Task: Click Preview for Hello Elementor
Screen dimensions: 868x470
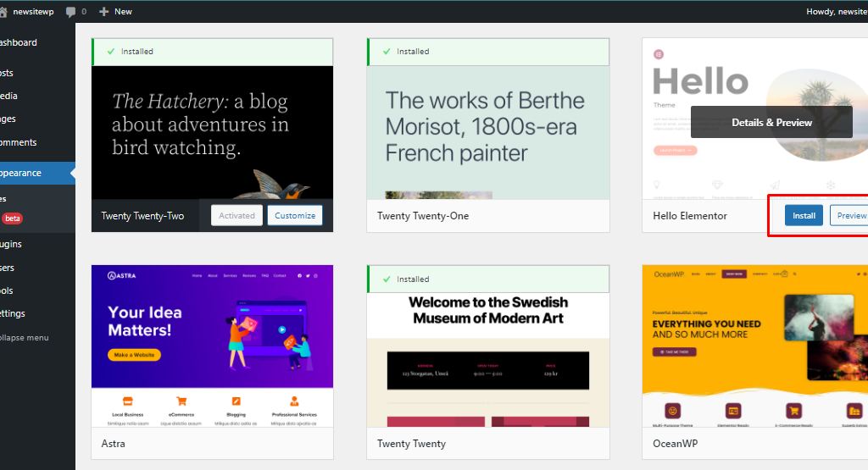Action: point(849,216)
